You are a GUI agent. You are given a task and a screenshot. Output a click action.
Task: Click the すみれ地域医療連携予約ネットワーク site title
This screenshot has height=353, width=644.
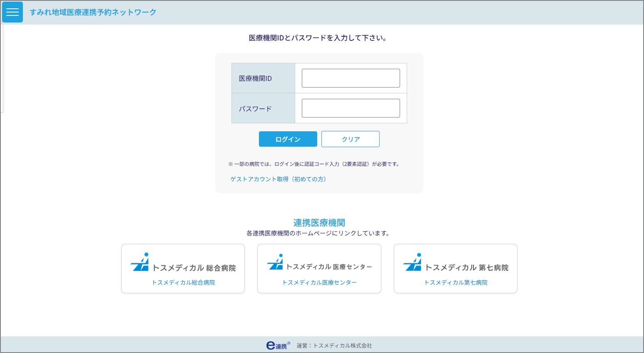point(93,13)
